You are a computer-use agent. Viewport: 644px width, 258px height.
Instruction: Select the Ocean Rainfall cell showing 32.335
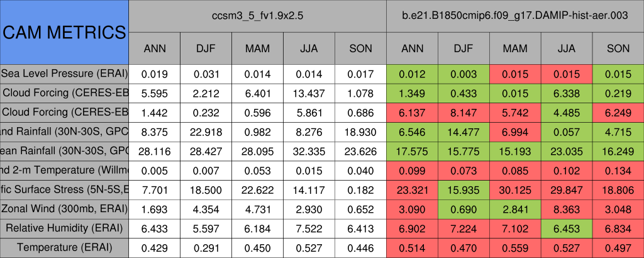point(309,151)
